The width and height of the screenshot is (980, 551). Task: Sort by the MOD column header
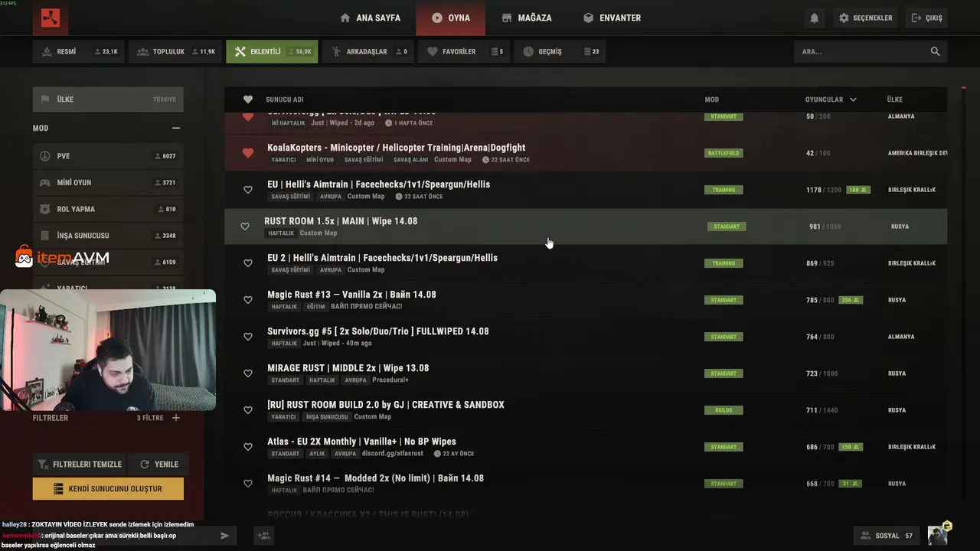click(x=712, y=99)
